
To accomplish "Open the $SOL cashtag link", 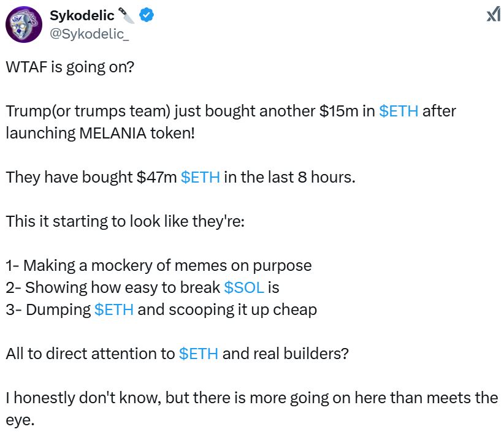I will tap(244, 287).
